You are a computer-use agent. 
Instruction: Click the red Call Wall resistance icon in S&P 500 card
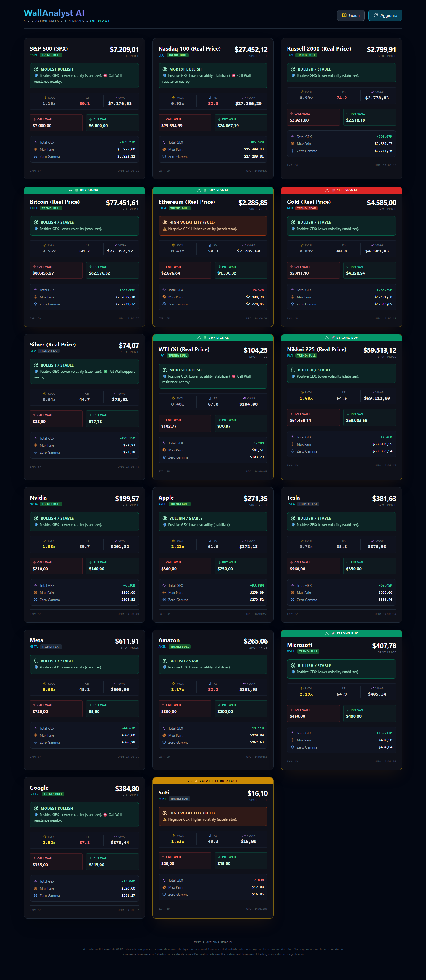click(105, 76)
